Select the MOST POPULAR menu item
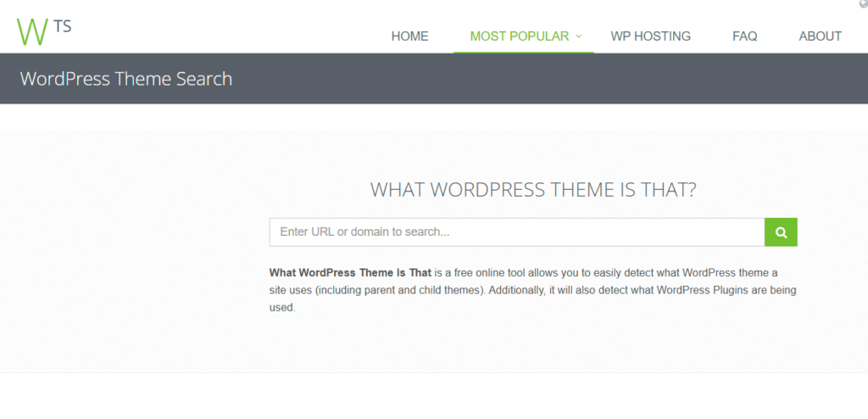 [x=520, y=36]
